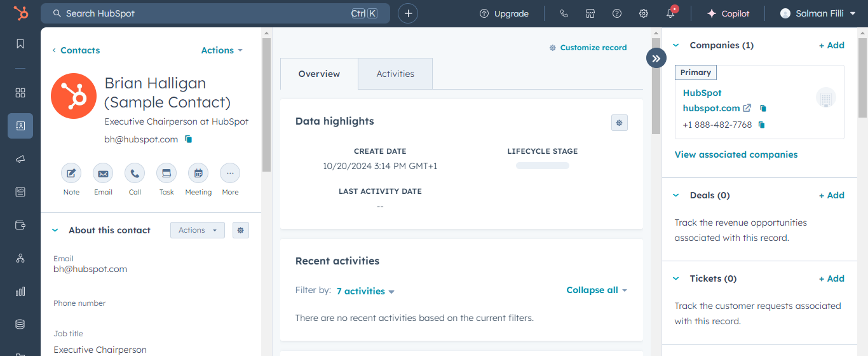Viewport: 868px width, 356px height.
Task: Click the Primary company label
Action: (696, 72)
